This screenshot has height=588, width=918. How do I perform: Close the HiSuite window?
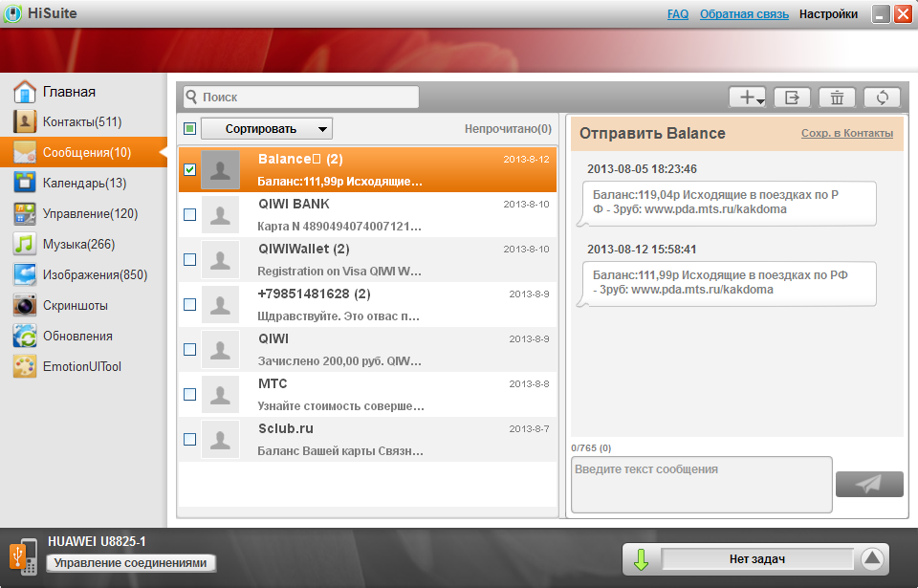902,13
